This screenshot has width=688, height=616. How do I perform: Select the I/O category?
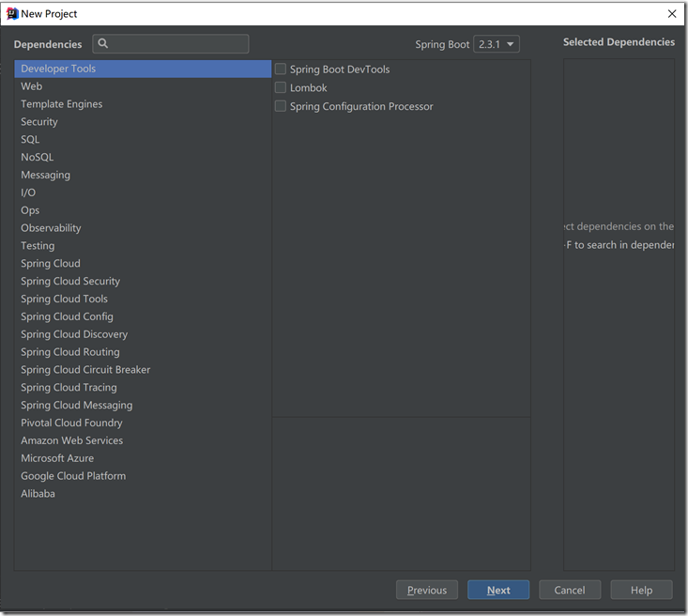tap(143, 192)
